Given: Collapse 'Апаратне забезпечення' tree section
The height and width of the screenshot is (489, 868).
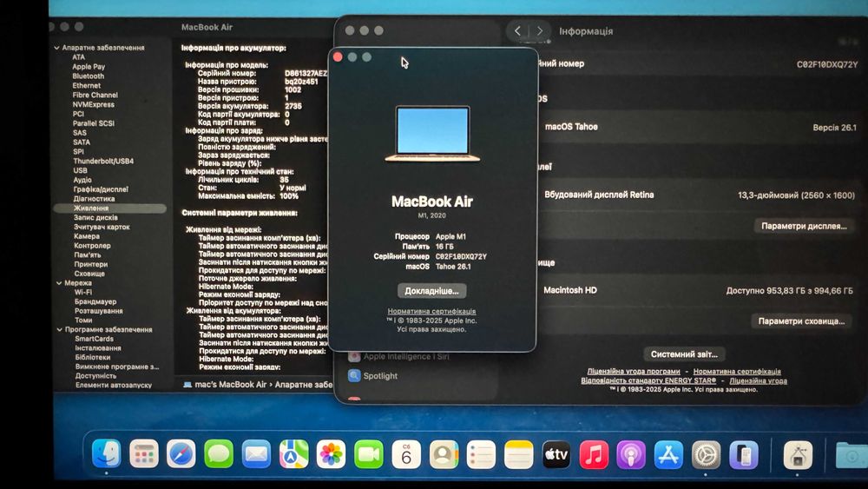Looking at the screenshot, I should coord(57,48).
